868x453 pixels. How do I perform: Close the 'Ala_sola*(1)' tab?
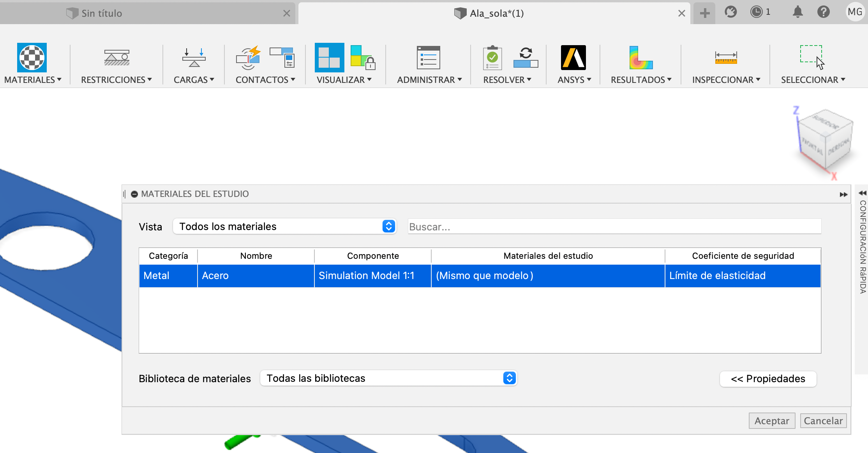click(681, 13)
